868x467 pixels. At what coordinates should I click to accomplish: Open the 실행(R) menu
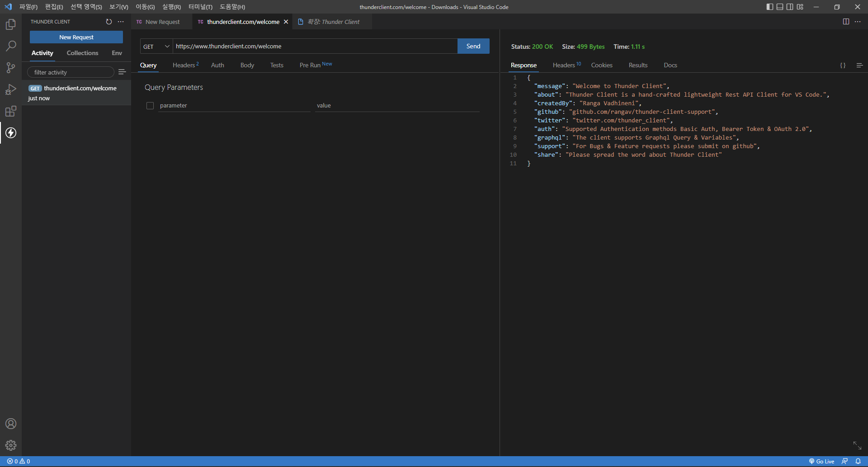(171, 7)
